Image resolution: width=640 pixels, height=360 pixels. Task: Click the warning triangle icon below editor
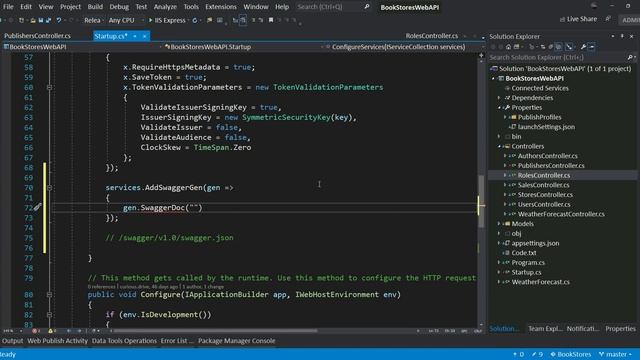click(x=51, y=331)
